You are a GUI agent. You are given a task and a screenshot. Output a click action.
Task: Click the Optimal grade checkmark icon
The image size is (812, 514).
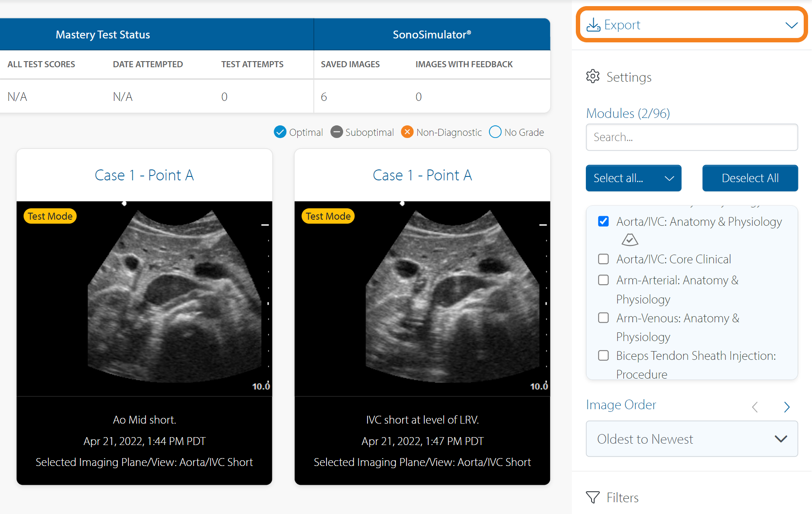[280, 132]
